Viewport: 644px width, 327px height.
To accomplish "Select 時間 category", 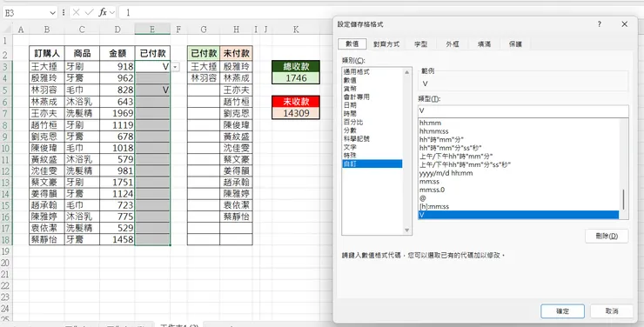I will pos(372,114).
